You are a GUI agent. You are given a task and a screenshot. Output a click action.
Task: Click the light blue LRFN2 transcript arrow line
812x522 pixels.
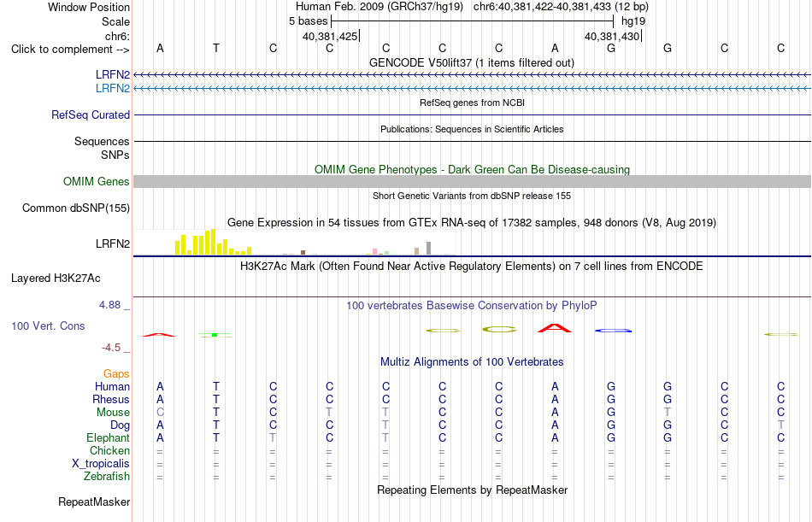[473, 89]
